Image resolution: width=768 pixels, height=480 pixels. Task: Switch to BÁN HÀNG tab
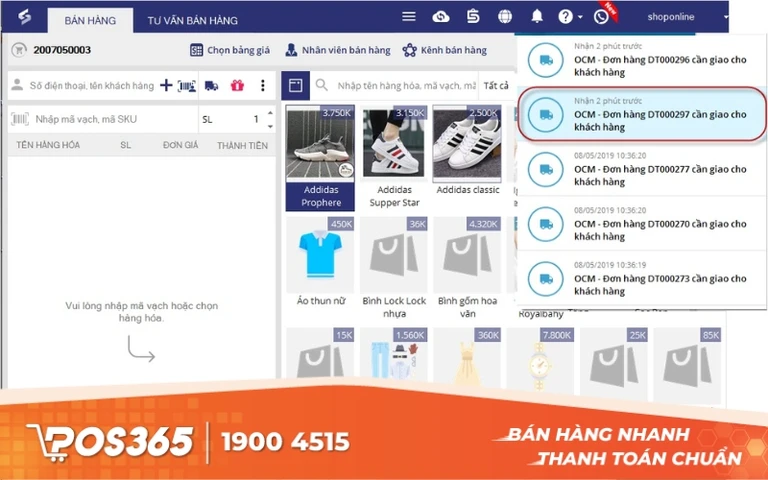pos(90,21)
